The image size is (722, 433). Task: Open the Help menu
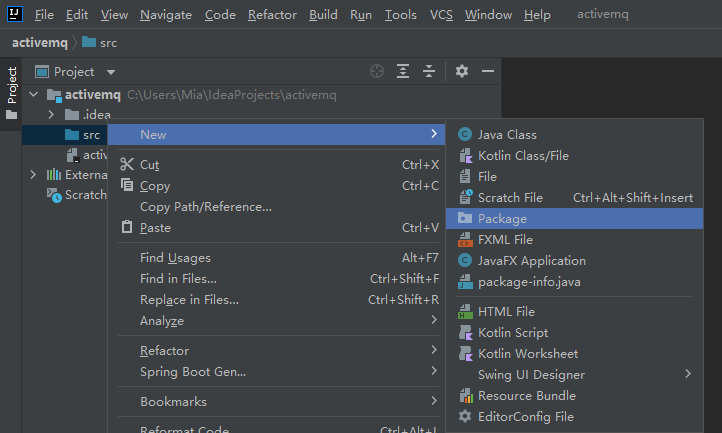537,15
